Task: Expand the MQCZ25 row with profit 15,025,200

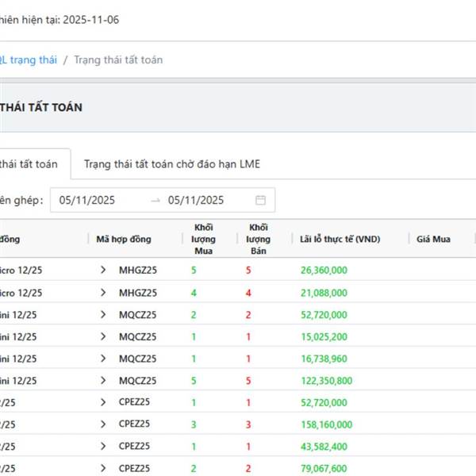Action: coord(103,337)
